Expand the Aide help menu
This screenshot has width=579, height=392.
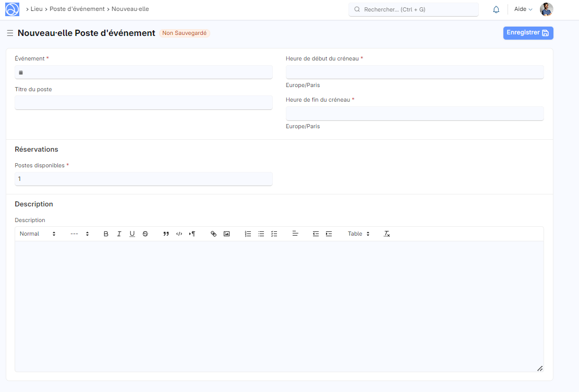pyautogui.click(x=523, y=9)
